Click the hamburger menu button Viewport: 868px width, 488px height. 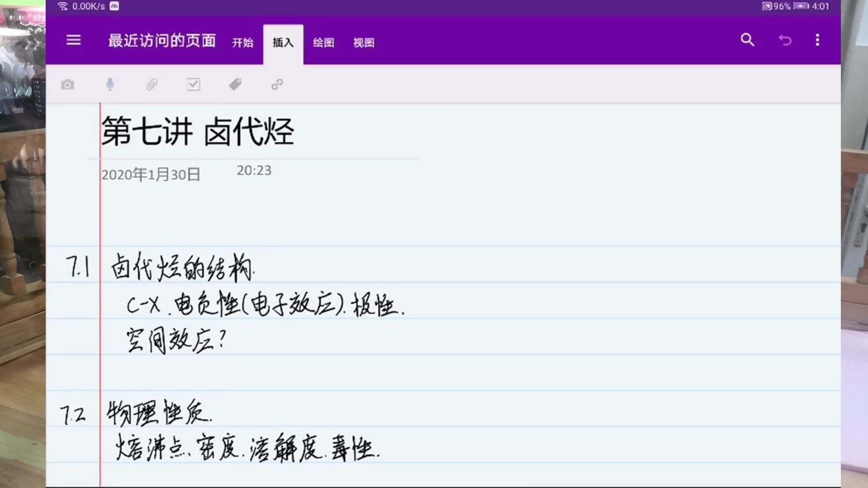pyautogui.click(x=73, y=40)
